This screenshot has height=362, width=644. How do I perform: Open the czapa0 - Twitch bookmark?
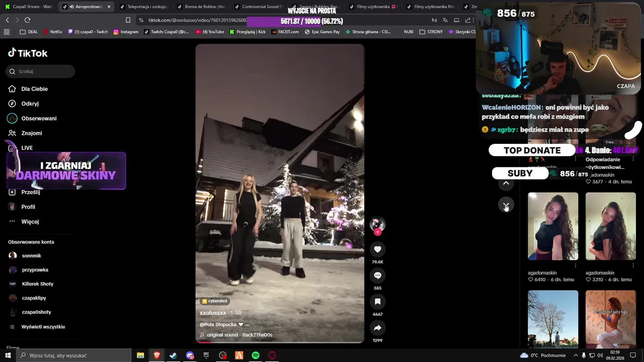pos(88,32)
